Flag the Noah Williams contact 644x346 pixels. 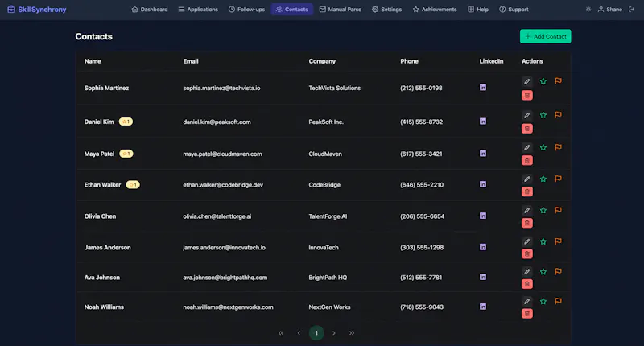(x=558, y=301)
